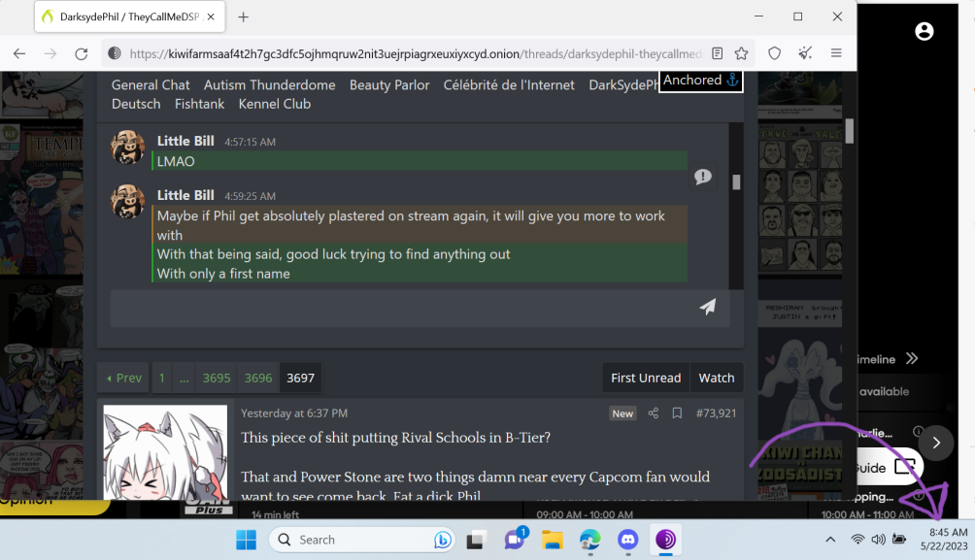
Task: Go to previous page with Prev
Action: [x=123, y=378]
